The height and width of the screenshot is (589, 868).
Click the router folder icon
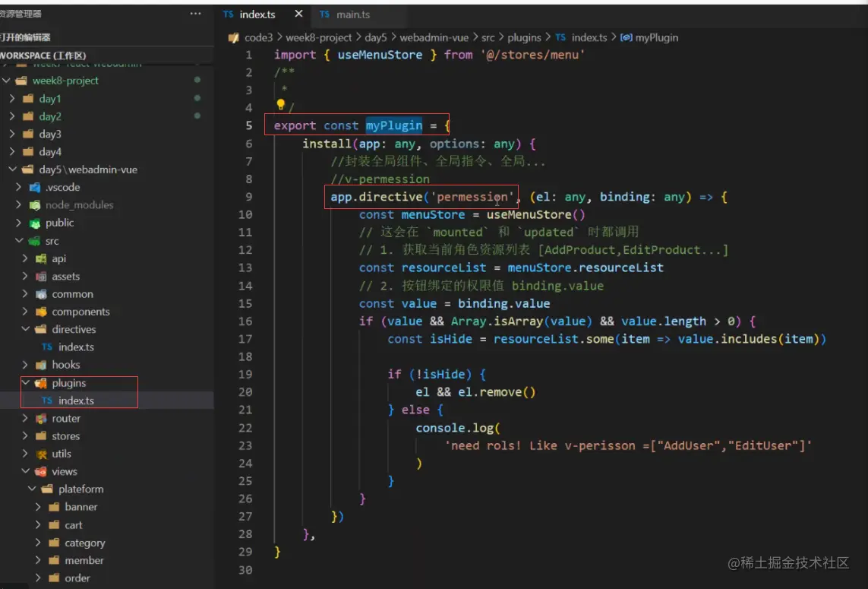pyautogui.click(x=41, y=419)
